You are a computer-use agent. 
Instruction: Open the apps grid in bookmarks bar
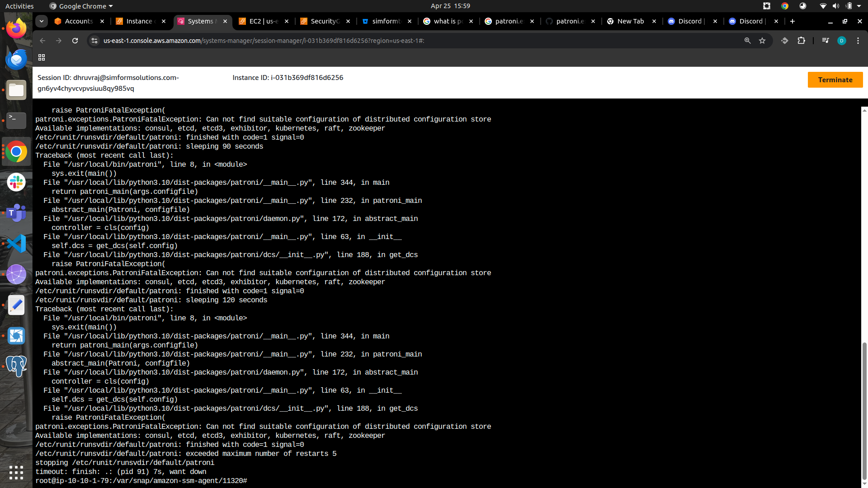[x=42, y=57]
